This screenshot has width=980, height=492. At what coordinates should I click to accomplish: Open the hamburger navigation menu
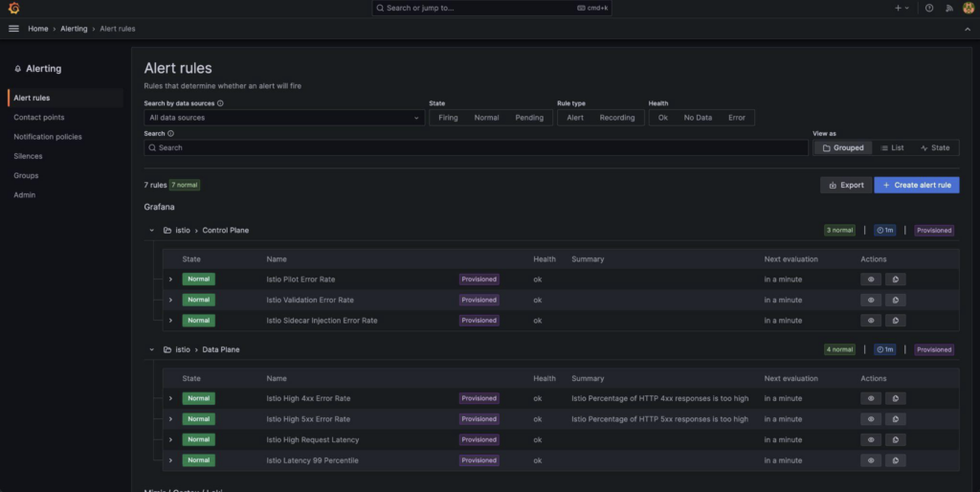point(13,29)
